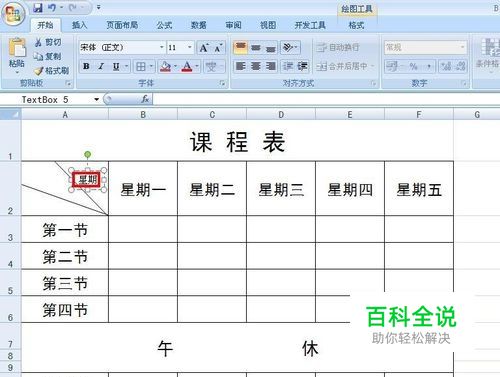Switch to the 页面布局 tab
The height and width of the screenshot is (377, 500).
point(122,25)
